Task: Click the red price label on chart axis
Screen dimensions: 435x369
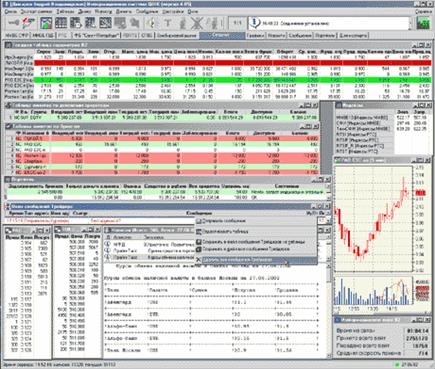Action: tap(421, 193)
